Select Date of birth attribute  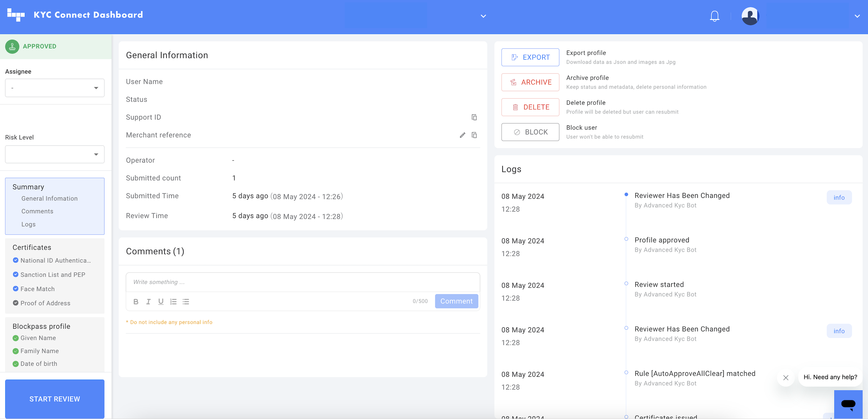(x=39, y=364)
